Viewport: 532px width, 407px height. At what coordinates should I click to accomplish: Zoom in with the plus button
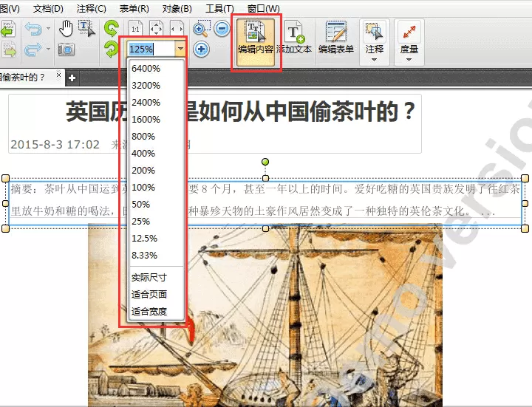(x=201, y=49)
